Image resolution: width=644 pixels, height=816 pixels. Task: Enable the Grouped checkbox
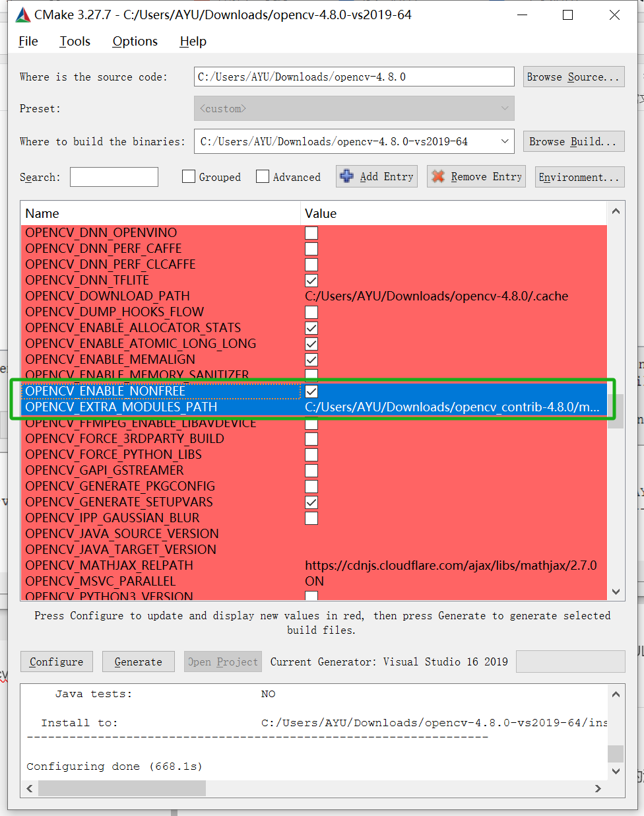189,176
